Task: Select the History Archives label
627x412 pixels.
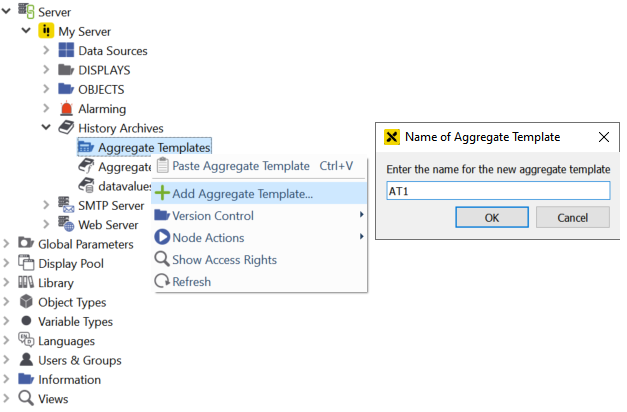Action: click(121, 128)
